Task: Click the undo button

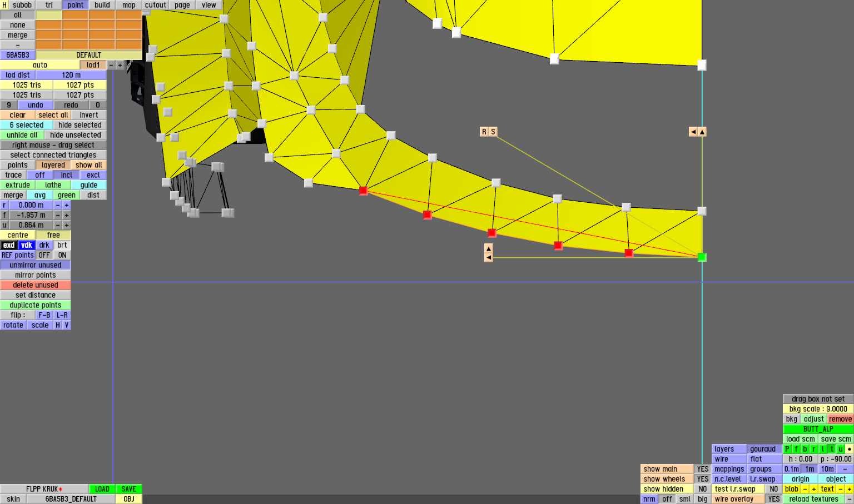Action: click(x=36, y=105)
